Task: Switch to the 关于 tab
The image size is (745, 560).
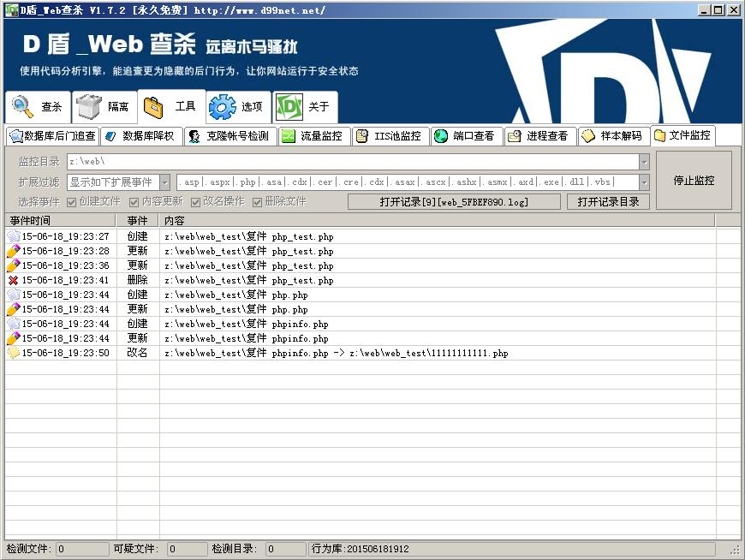Action: (305, 107)
